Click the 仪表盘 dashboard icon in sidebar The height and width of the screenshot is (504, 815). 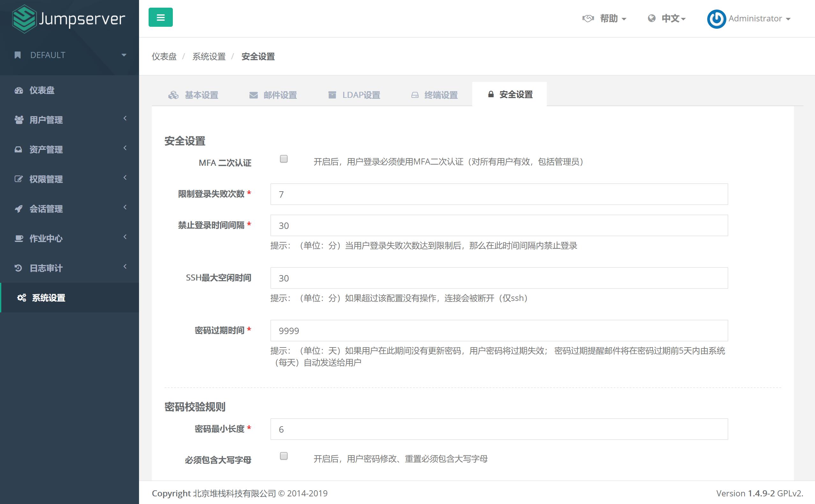tap(19, 90)
